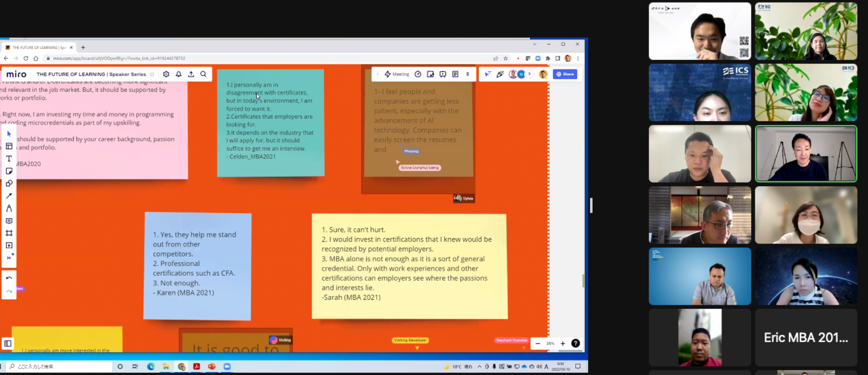Star the board as favorite

152,74
